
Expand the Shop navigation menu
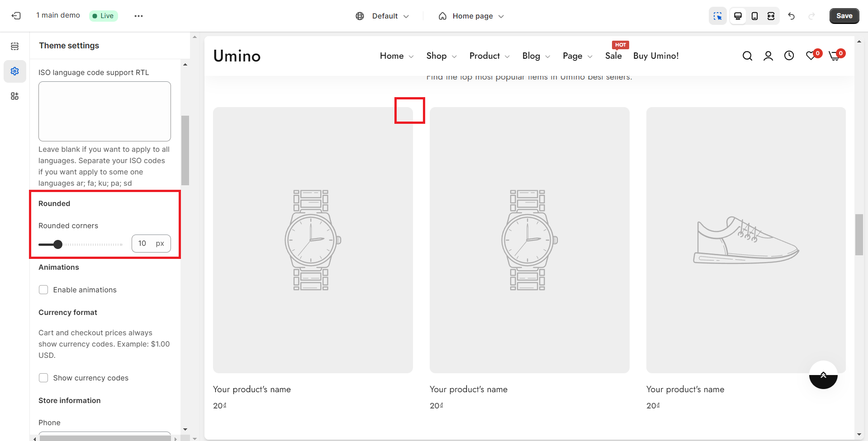tap(441, 56)
